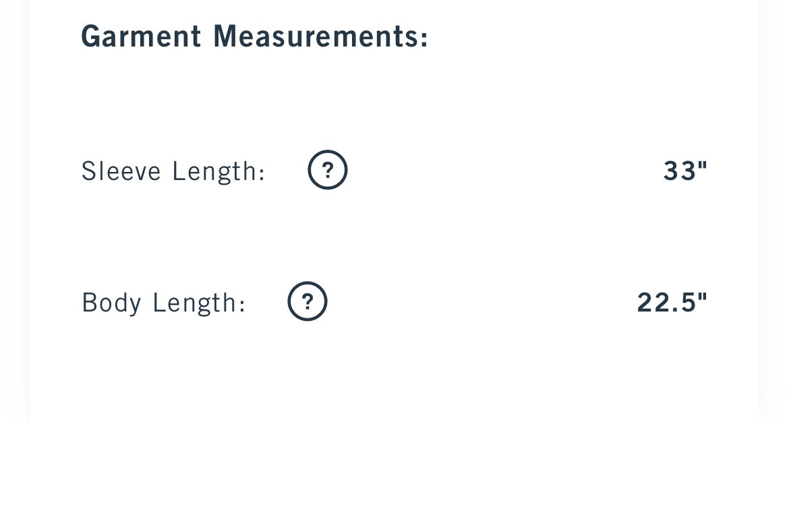This screenshot has height=532, width=789.
Task: Open the Body Length question-mark tooltip
Action: [x=308, y=301]
